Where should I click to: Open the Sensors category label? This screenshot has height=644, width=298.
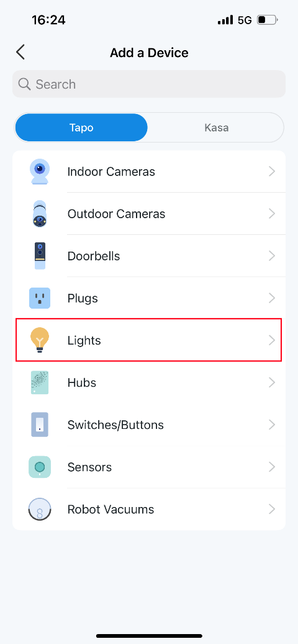90,467
